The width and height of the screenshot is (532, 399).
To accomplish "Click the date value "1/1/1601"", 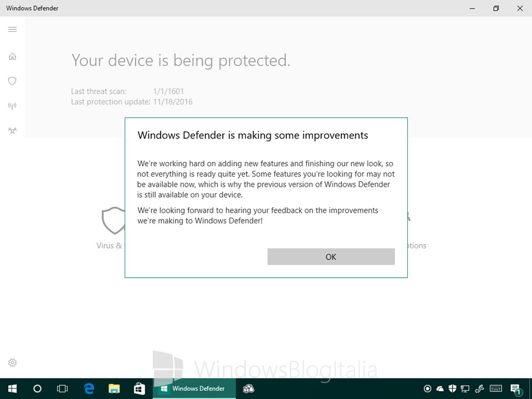I will (168, 91).
